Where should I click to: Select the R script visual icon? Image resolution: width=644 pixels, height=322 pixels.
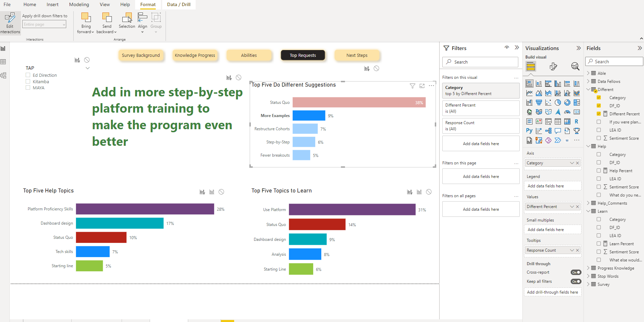(577, 121)
